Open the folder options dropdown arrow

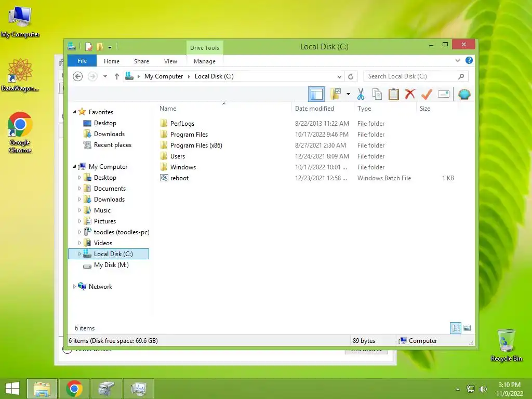point(348,94)
